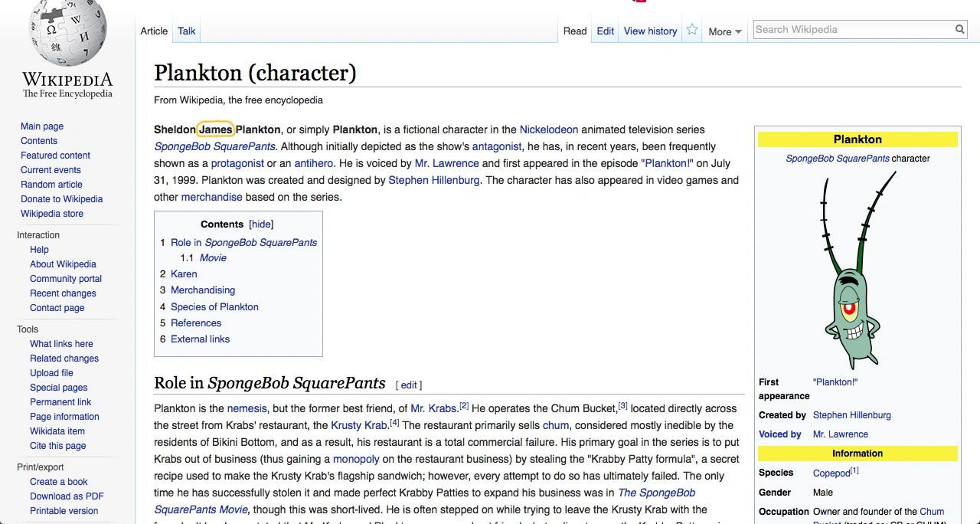Open the More dropdown menu
The height and width of the screenshot is (524, 980).
(724, 31)
